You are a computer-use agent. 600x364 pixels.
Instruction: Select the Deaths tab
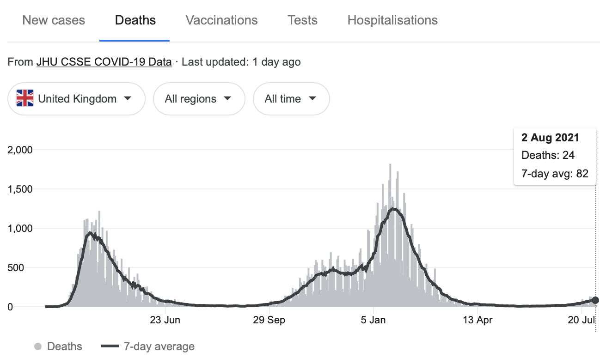point(135,20)
